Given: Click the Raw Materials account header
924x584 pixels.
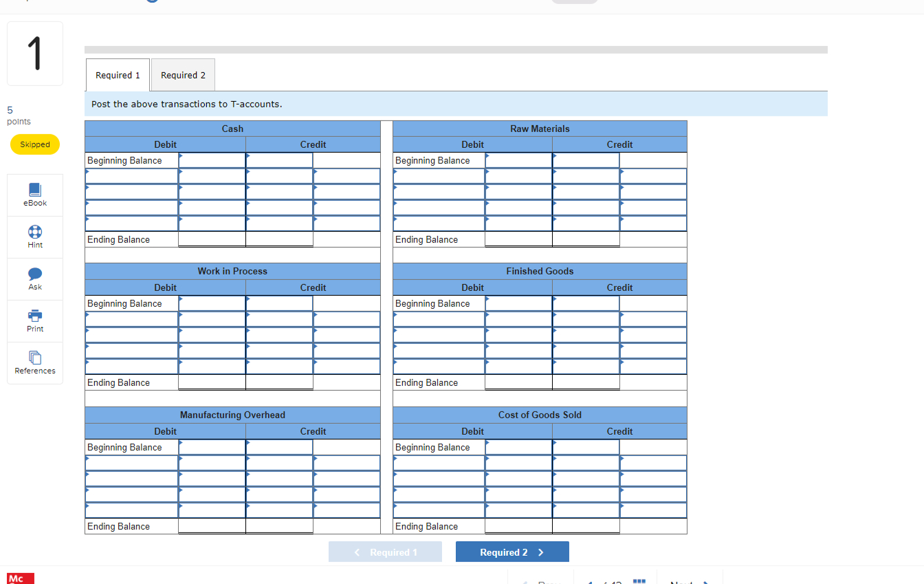Looking at the screenshot, I should point(540,129).
